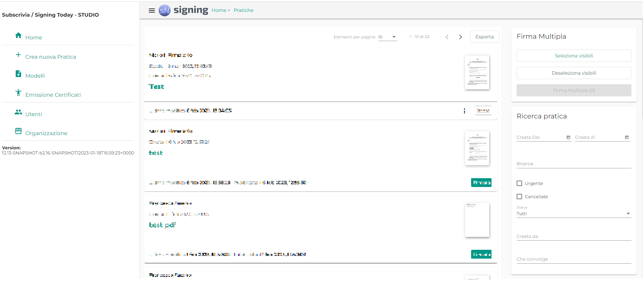Viewport: 644px width, 281px height.
Task: Click the Modelli document icon
Action: click(18, 74)
